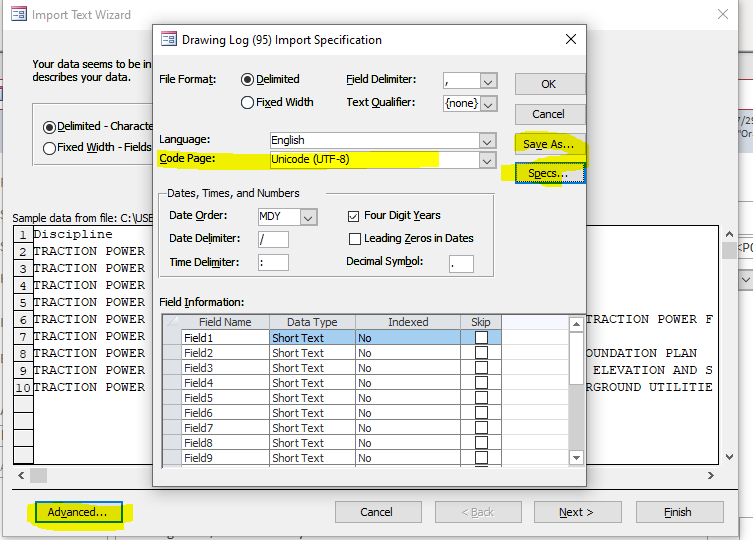Tick the Skip checkbox for Field2
The height and width of the screenshot is (540, 753).
[x=481, y=353]
